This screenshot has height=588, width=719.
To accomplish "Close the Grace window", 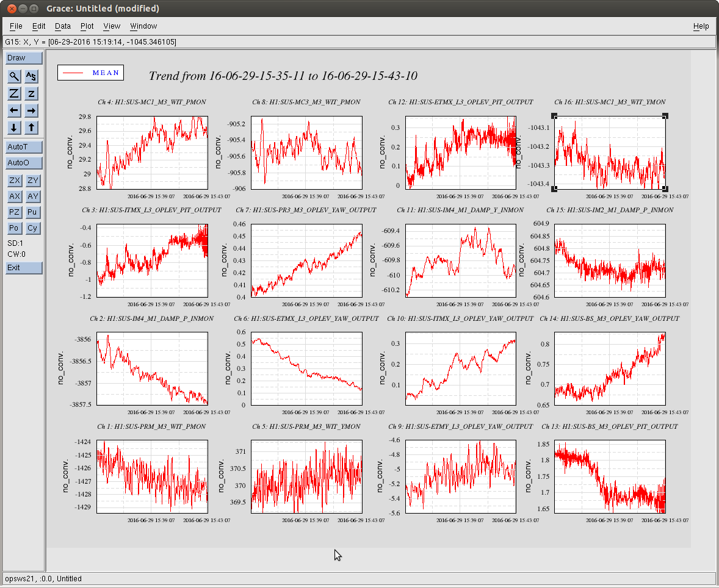I will pyautogui.click(x=12, y=9).
